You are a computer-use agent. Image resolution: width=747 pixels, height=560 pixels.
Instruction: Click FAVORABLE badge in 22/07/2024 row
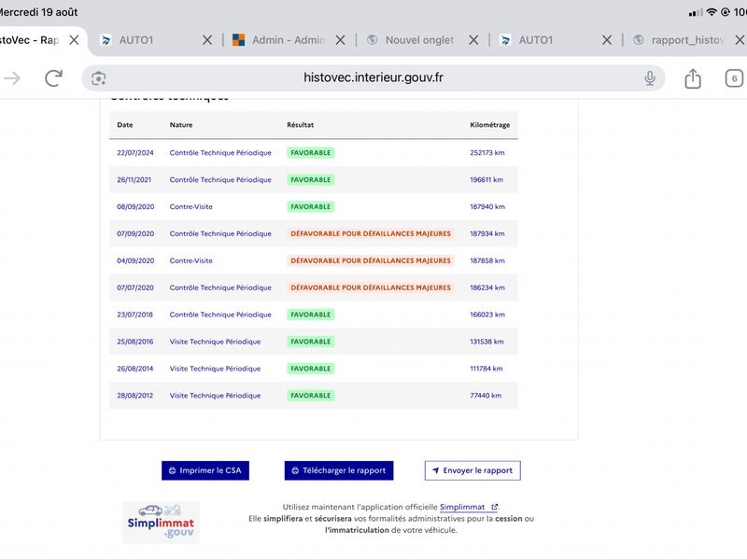(311, 153)
